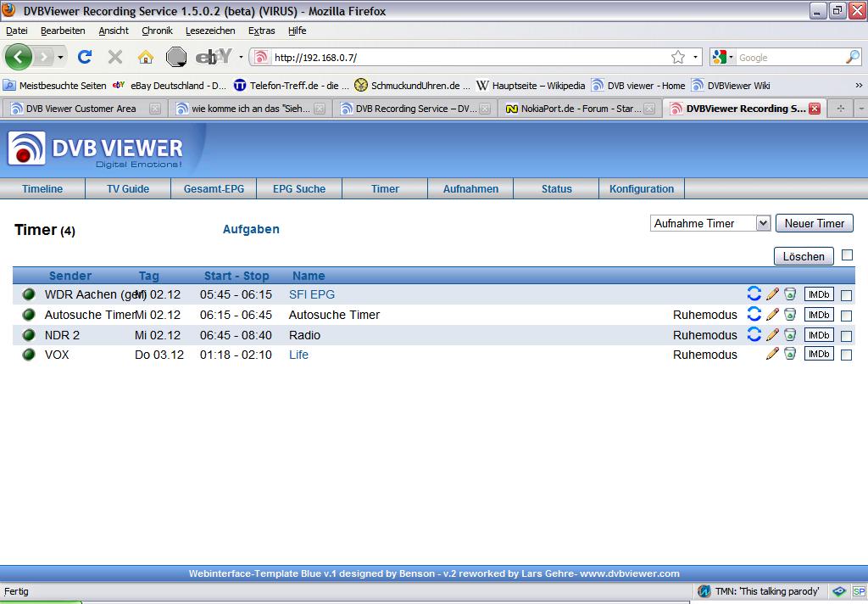The image size is (868, 604).
Task: Tick the checkbox for the WDR Aachen timer
Action: tap(846, 295)
